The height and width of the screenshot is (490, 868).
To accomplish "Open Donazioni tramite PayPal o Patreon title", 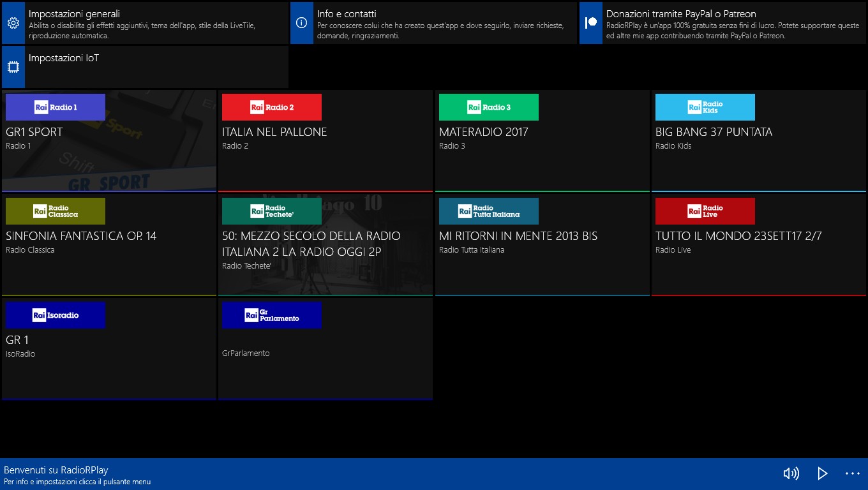I will [x=681, y=14].
